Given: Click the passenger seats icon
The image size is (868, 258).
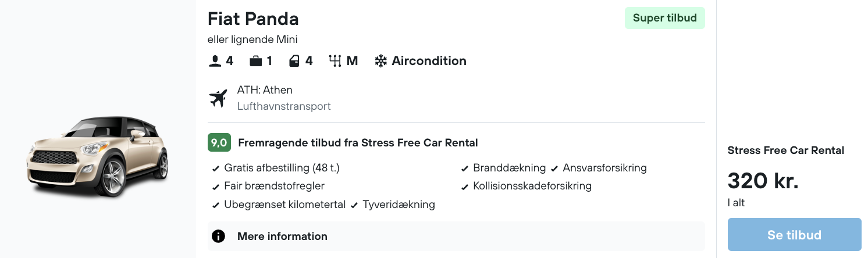Looking at the screenshot, I should point(215,61).
